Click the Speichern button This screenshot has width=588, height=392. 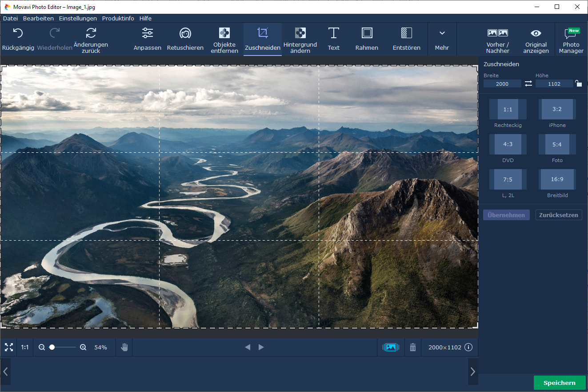click(559, 383)
